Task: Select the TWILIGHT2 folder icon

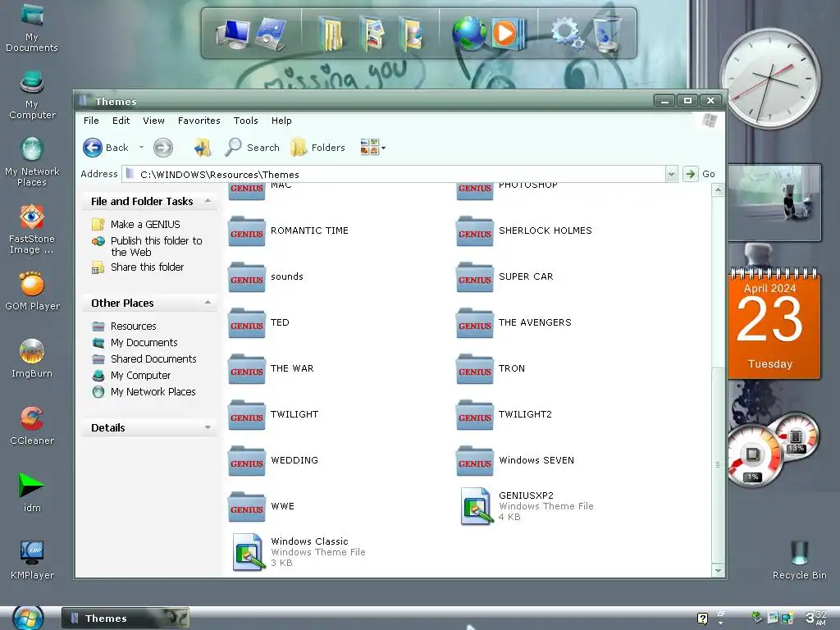Action: click(x=475, y=414)
